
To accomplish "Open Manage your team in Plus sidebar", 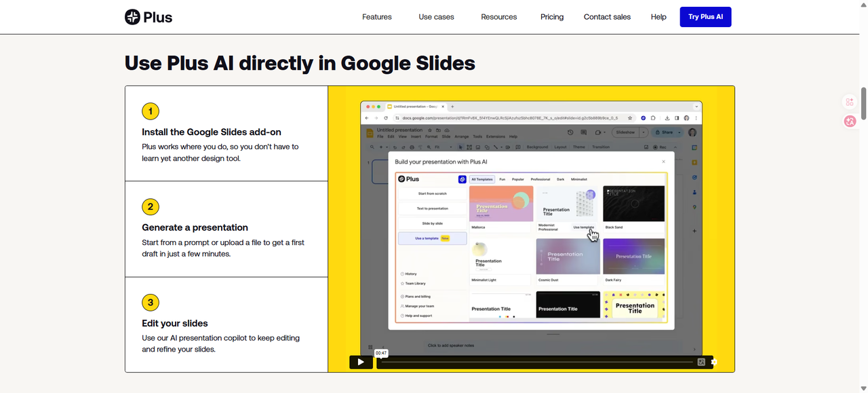I will point(418,306).
